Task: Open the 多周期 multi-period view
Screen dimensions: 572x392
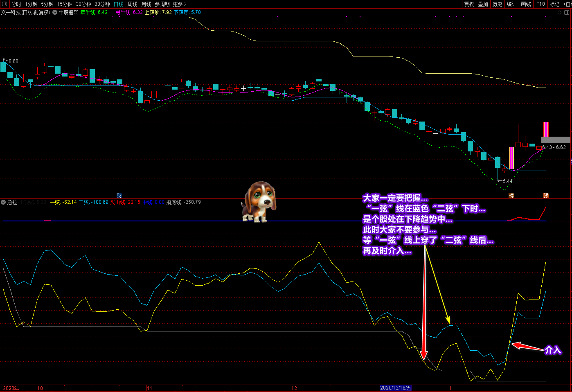Action: coord(162,4)
